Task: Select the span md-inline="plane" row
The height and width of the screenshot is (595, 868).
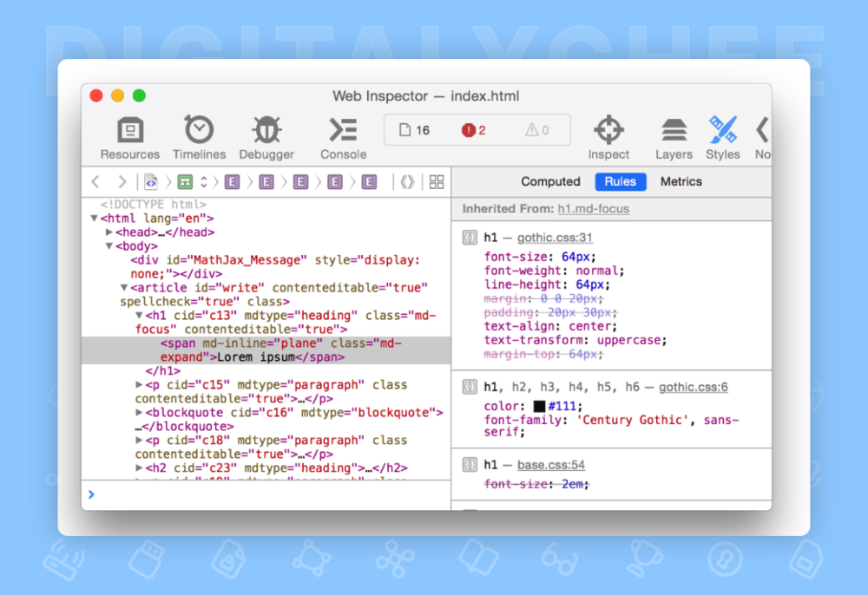Action: click(x=266, y=350)
